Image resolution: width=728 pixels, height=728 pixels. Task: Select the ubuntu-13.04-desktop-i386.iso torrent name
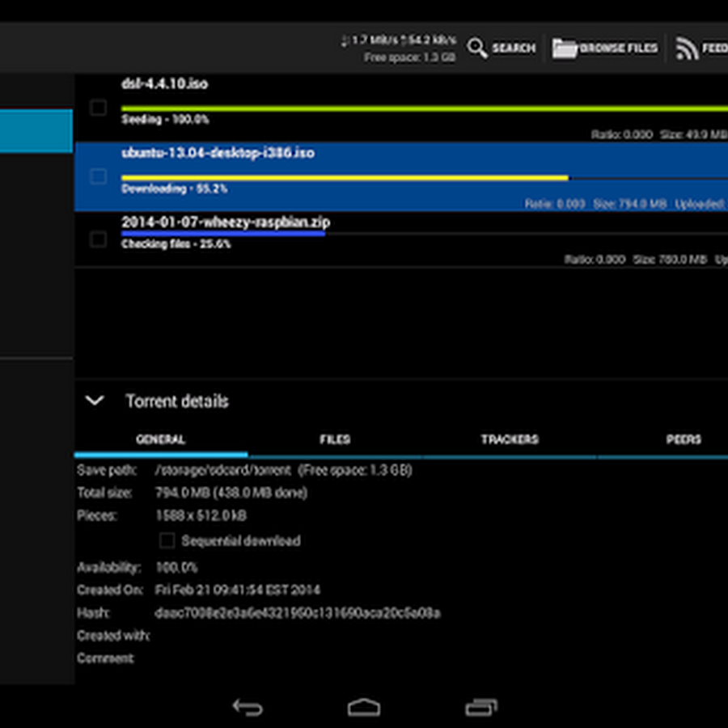[218, 153]
